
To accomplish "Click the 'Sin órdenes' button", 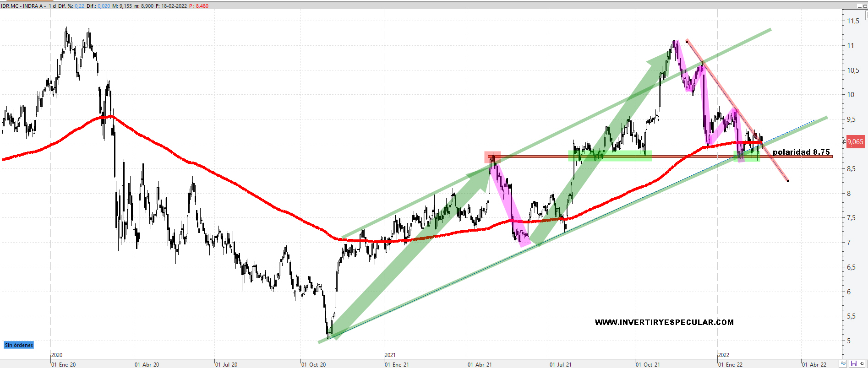I will coord(19,345).
